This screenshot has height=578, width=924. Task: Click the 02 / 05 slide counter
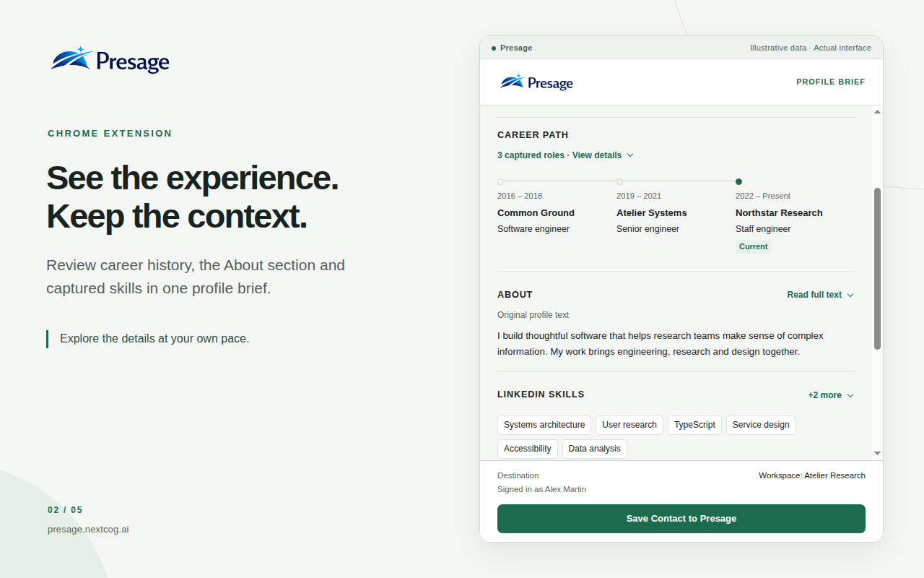(x=65, y=510)
